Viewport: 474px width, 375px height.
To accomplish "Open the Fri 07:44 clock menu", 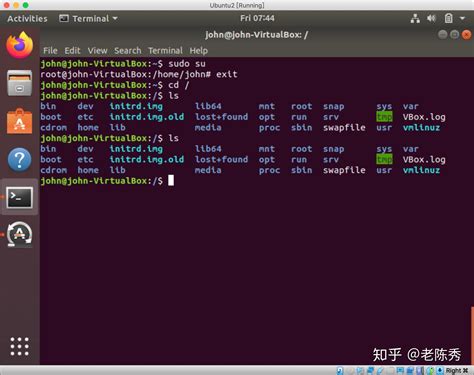I will [257, 18].
